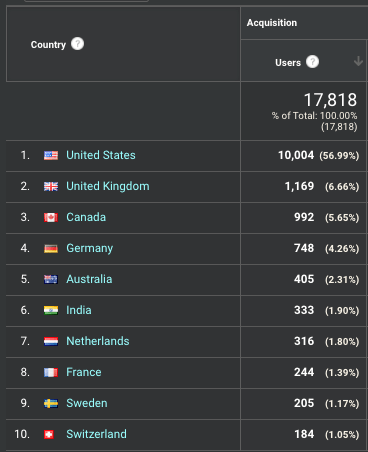Open the Netherlands country link
The image size is (368, 452).
98,341
